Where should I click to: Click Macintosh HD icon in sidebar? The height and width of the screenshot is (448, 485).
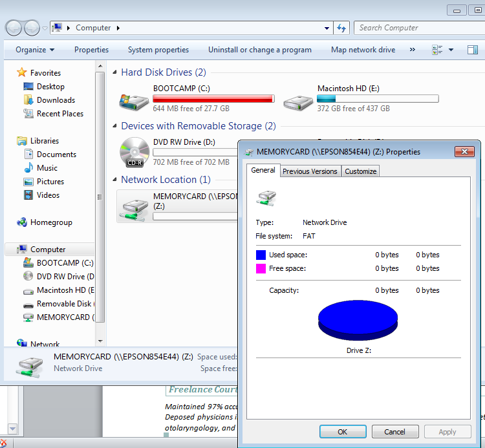click(28, 291)
